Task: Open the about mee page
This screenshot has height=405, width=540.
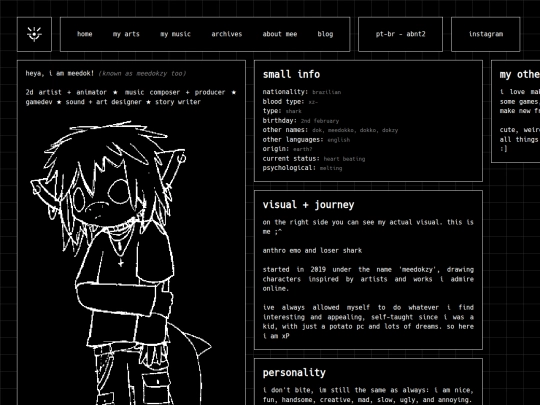Action: tap(280, 34)
